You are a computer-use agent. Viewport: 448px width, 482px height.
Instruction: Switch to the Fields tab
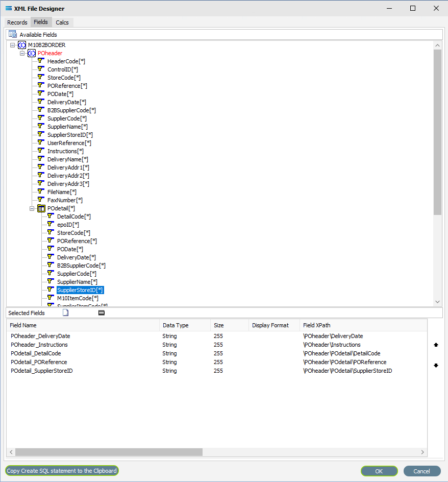click(x=41, y=22)
